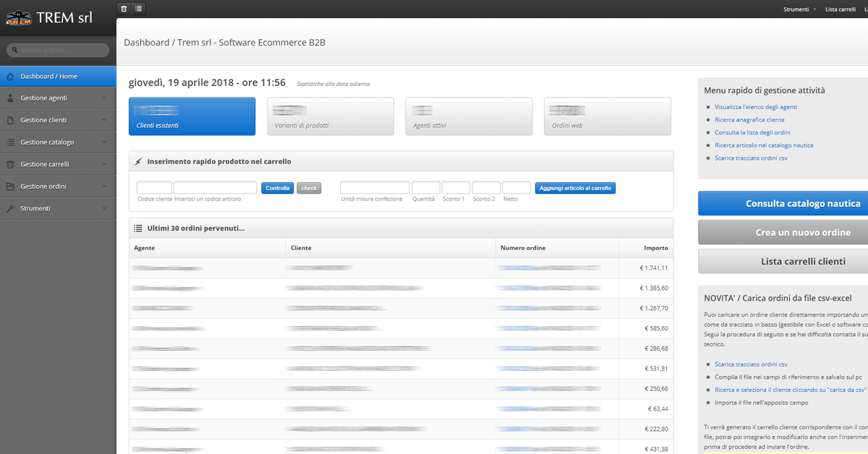Image resolution: width=868 pixels, height=454 pixels.
Task: Click Aggiungi articolo al carrello button
Action: [x=575, y=188]
